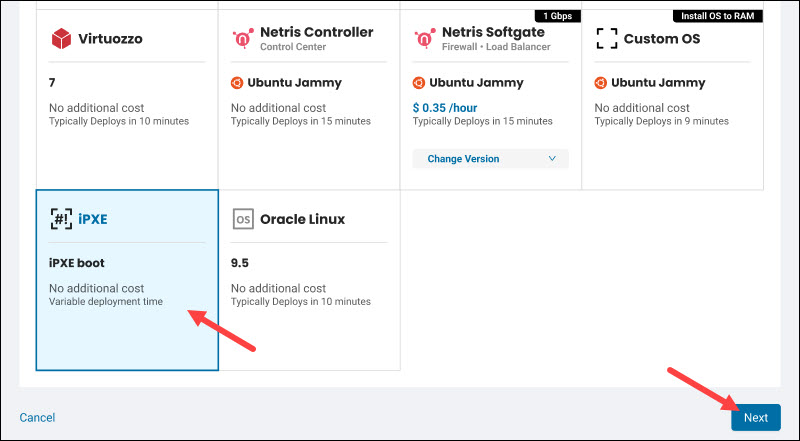Screen dimensions: 800x441
Task: Select the Virtuozzo card title
Action: click(x=110, y=39)
